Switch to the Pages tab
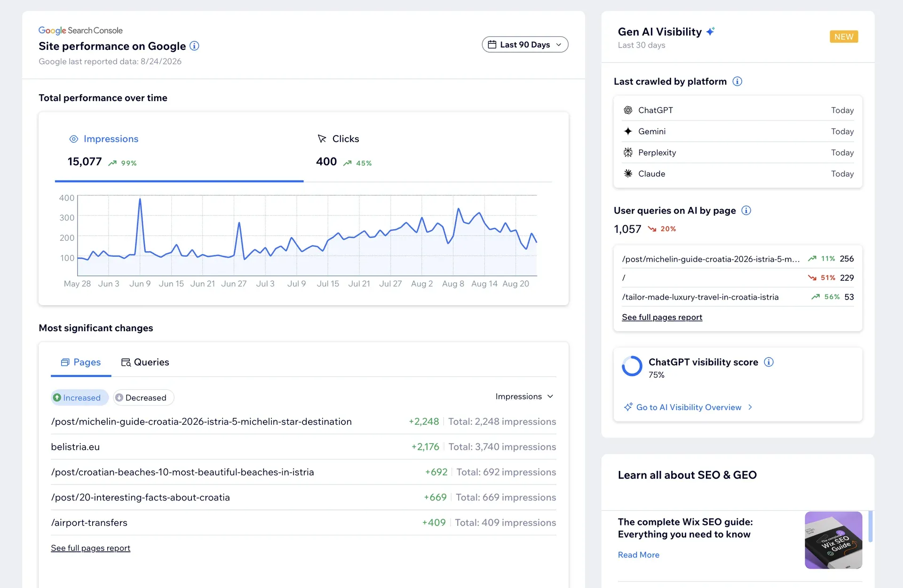The height and width of the screenshot is (588, 903). click(81, 362)
